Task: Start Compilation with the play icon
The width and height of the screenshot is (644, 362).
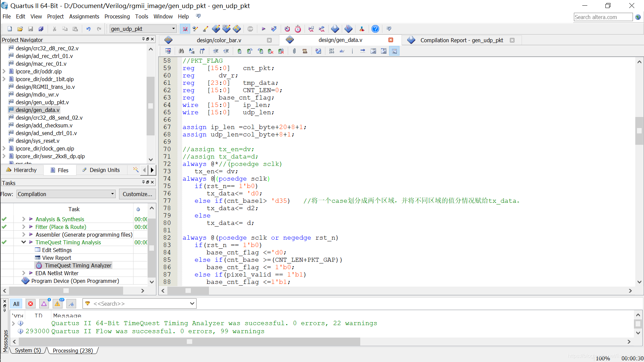Action: point(263,29)
